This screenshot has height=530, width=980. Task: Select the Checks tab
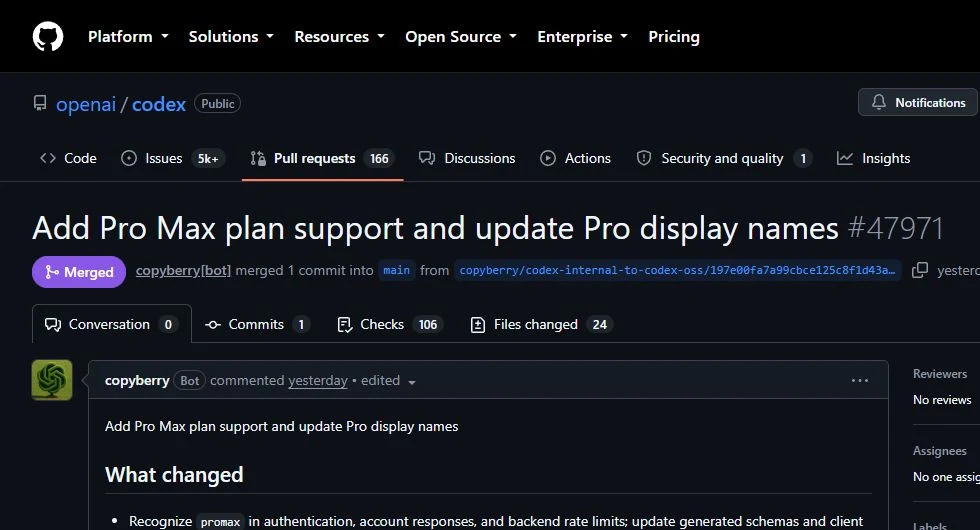[x=390, y=324]
